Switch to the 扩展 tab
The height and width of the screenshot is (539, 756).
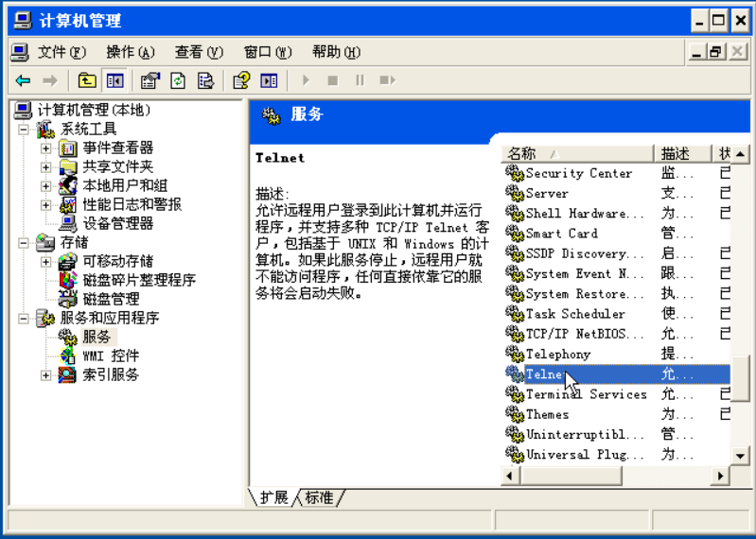coord(273,497)
